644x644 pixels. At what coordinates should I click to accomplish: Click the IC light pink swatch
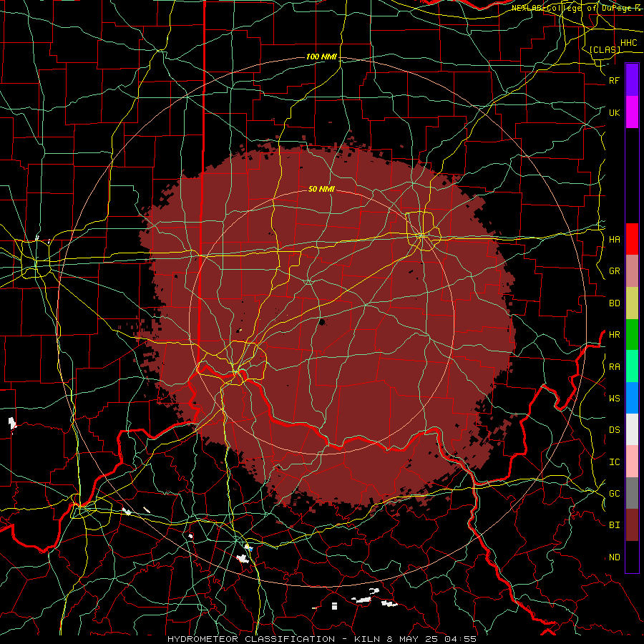tap(632, 462)
